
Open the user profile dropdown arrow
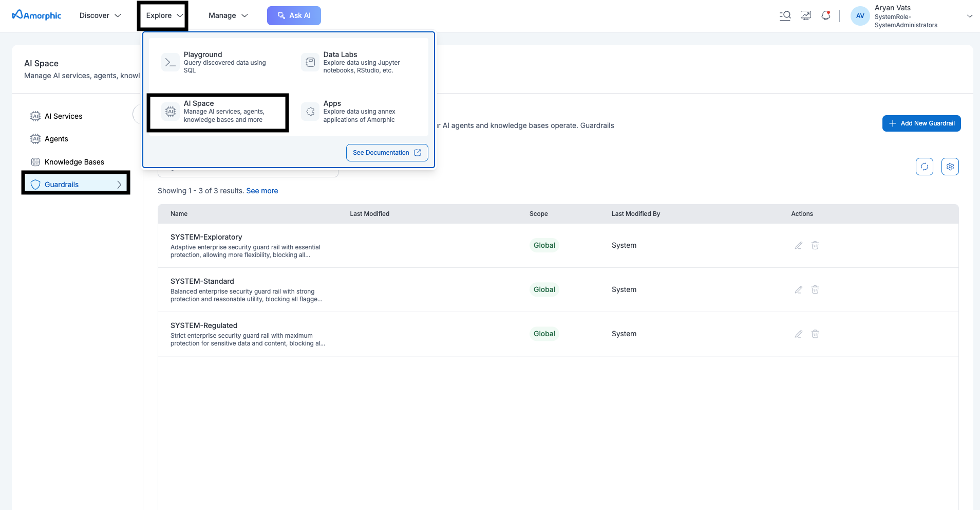click(x=969, y=16)
